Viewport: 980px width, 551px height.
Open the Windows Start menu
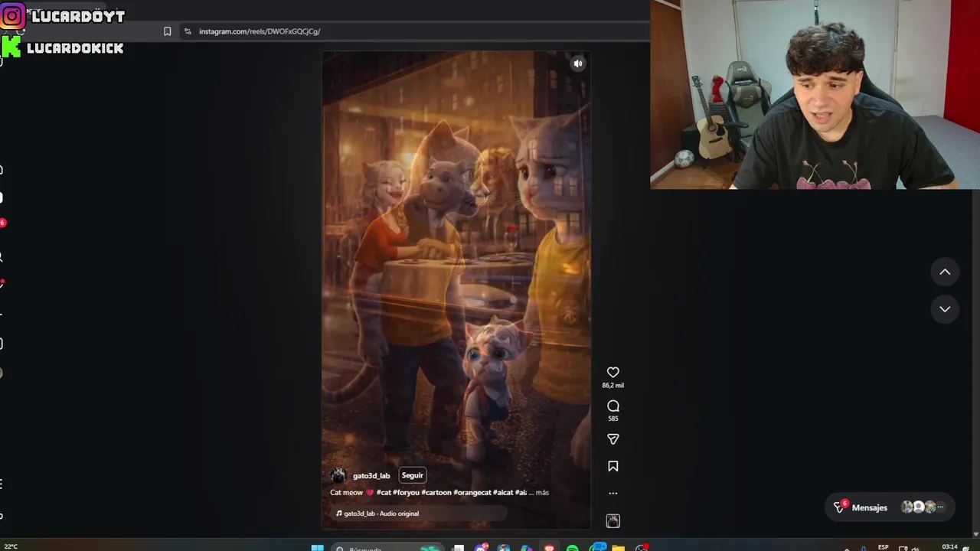click(317, 547)
